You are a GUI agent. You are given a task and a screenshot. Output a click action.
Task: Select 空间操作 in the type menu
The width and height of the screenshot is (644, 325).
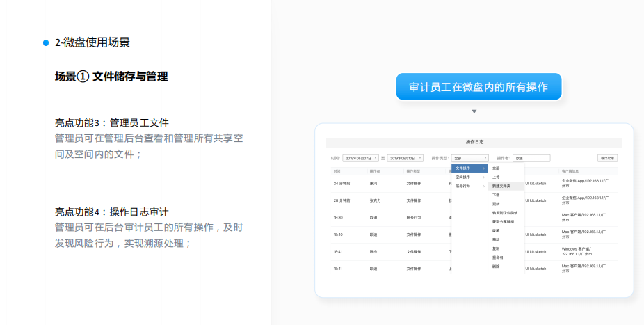(464, 177)
